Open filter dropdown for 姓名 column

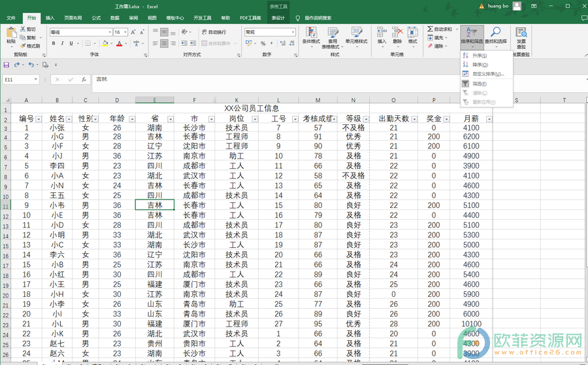click(69, 119)
